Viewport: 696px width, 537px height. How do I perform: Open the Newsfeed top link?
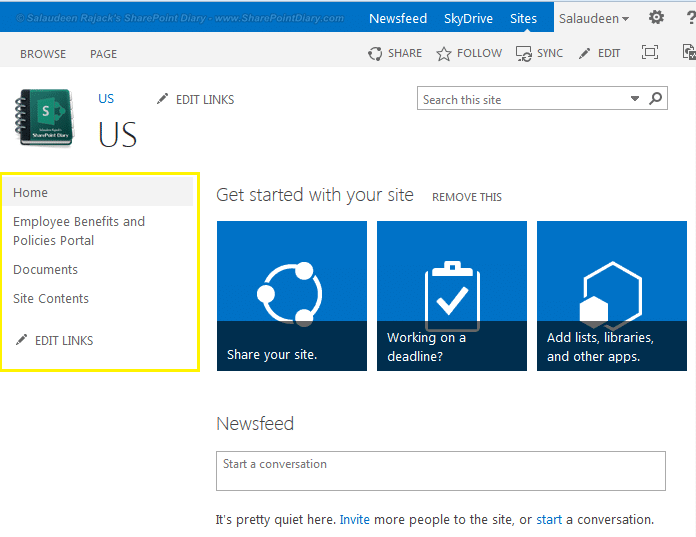click(398, 19)
